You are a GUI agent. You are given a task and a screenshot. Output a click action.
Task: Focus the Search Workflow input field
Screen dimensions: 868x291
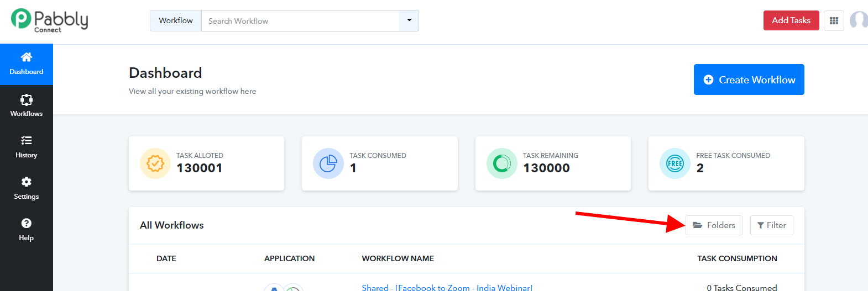300,21
